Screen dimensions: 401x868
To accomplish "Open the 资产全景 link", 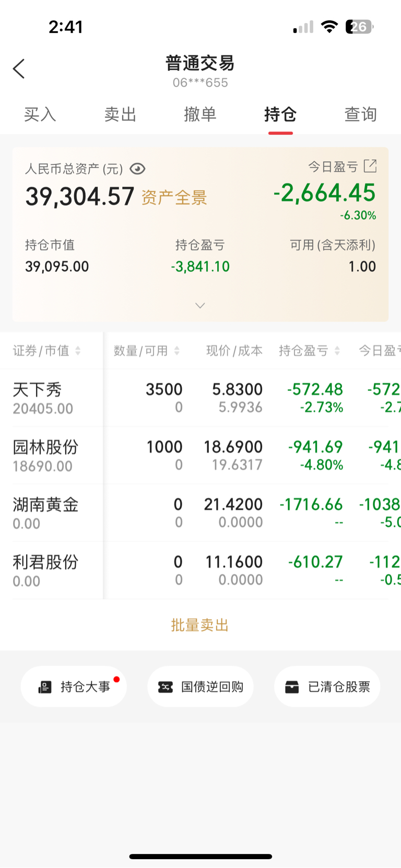I will (x=174, y=198).
